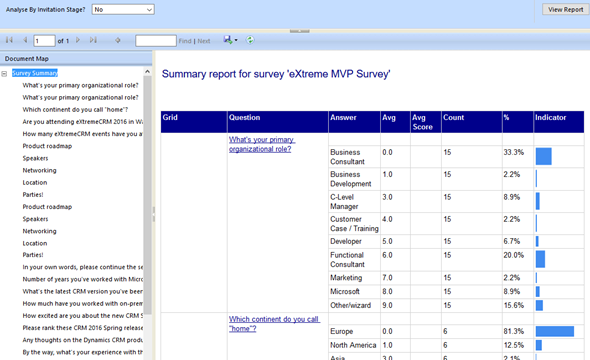The width and height of the screenshot is (590, 360).
Task: Select 'What's the latest CRM version' item
Action: point(82,291)
